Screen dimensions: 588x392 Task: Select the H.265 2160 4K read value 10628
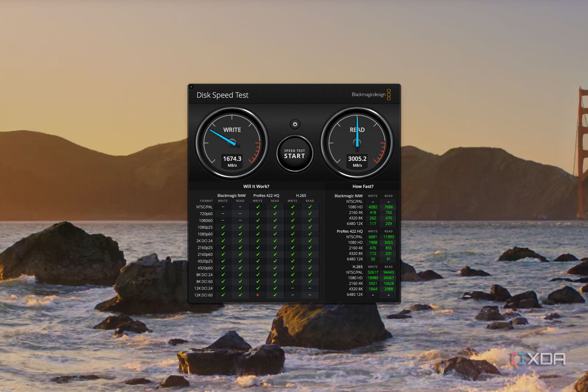pos(388,284)
